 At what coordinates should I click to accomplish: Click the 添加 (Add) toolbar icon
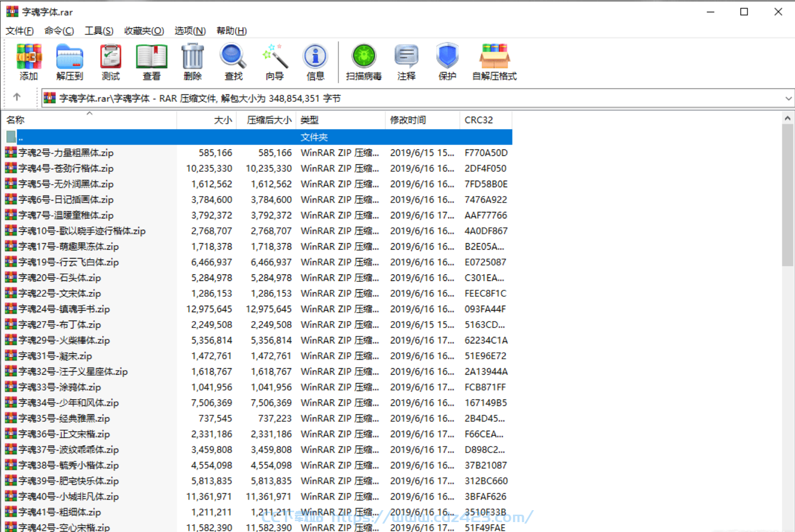coord(29,62)
